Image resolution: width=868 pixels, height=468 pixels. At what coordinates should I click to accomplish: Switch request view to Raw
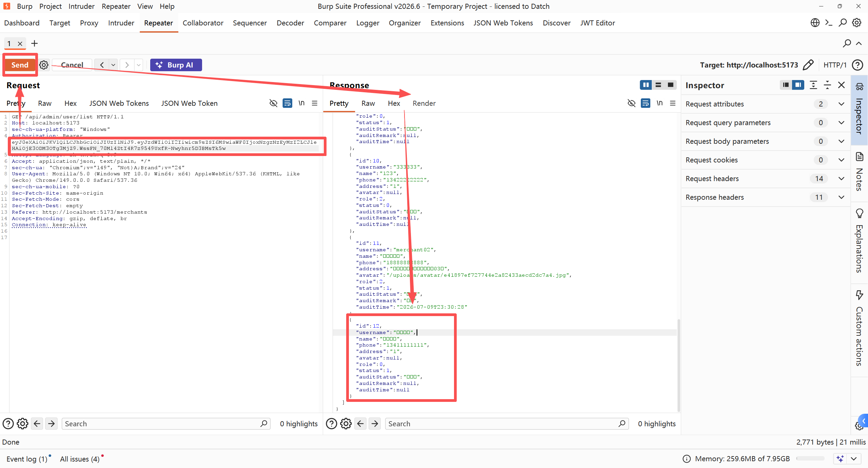click(x=44, y=103)
